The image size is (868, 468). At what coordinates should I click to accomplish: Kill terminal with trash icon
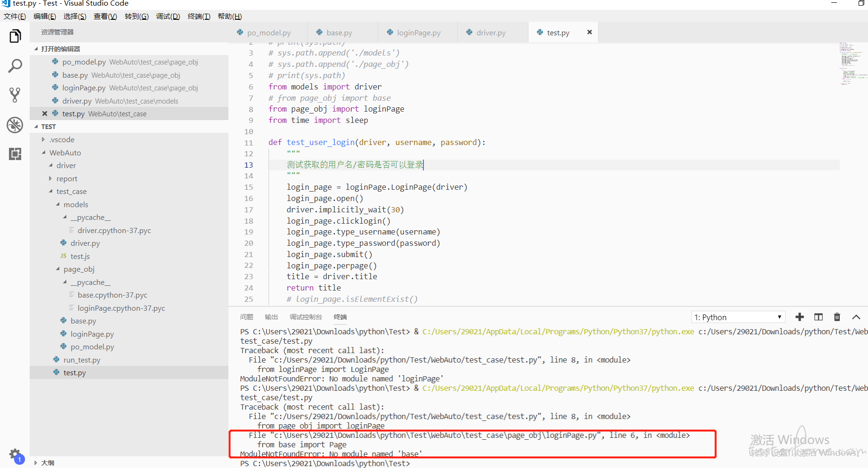coord(837,317)
